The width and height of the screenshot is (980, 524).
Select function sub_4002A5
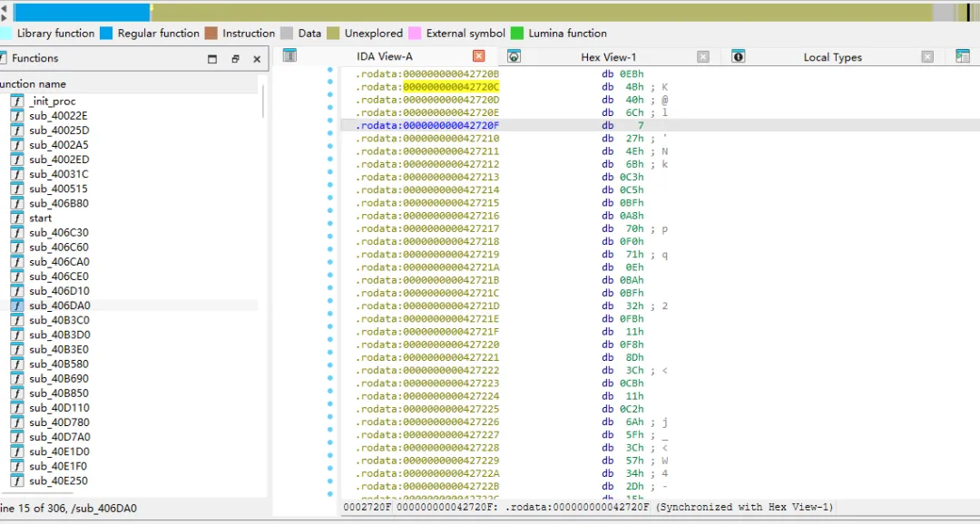tap(59, 145)
